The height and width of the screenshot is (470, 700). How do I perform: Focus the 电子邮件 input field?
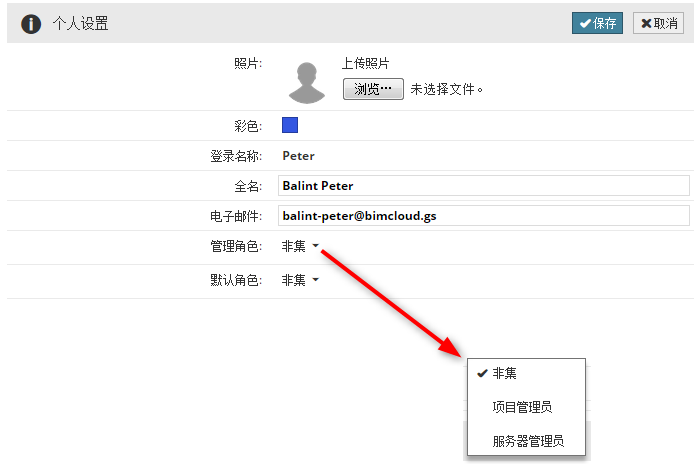pos(483,216)
